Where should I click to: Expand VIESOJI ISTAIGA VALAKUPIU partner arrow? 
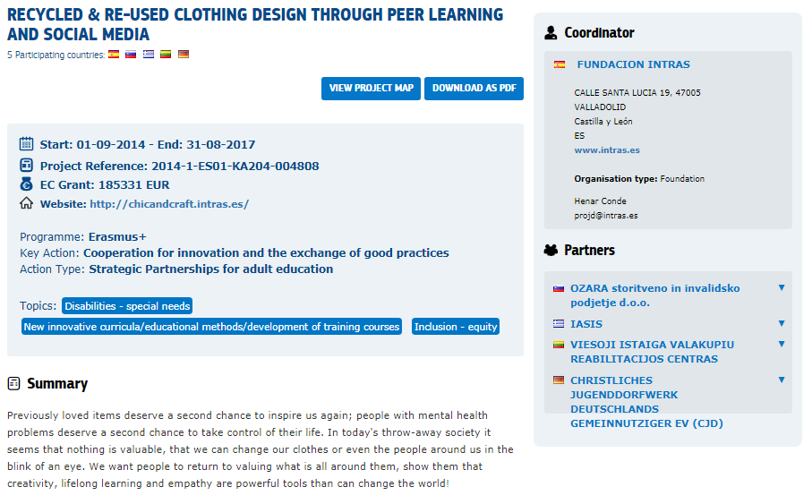[782, 344]
